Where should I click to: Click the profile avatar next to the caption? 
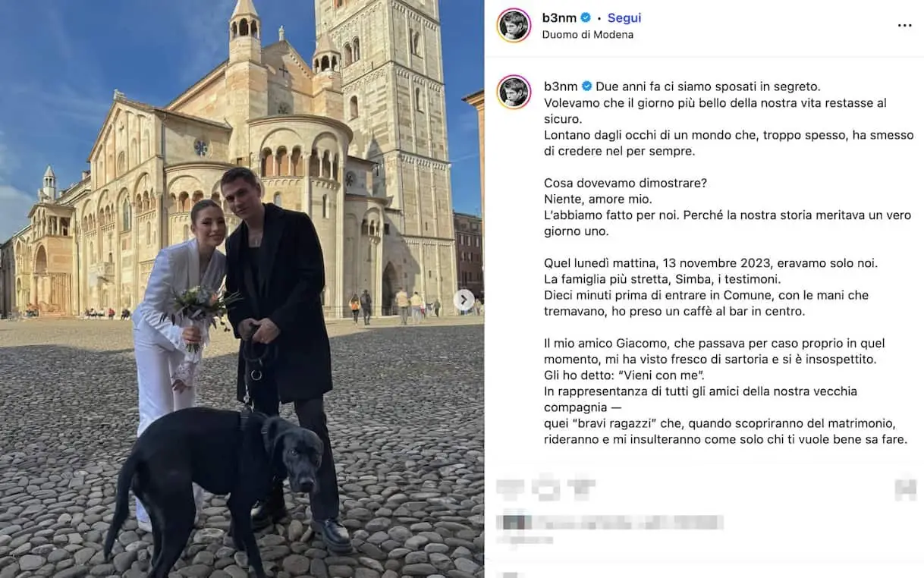[514, 93]
